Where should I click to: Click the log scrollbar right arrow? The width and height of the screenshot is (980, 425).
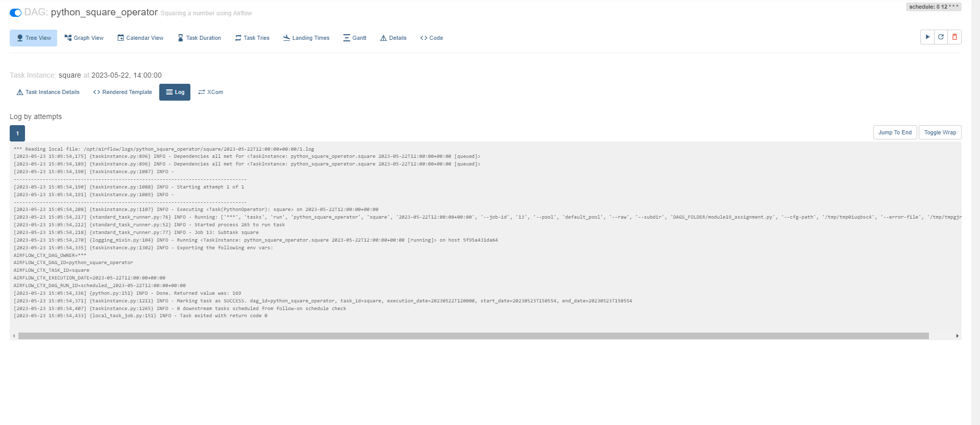(x=958, y=336)
